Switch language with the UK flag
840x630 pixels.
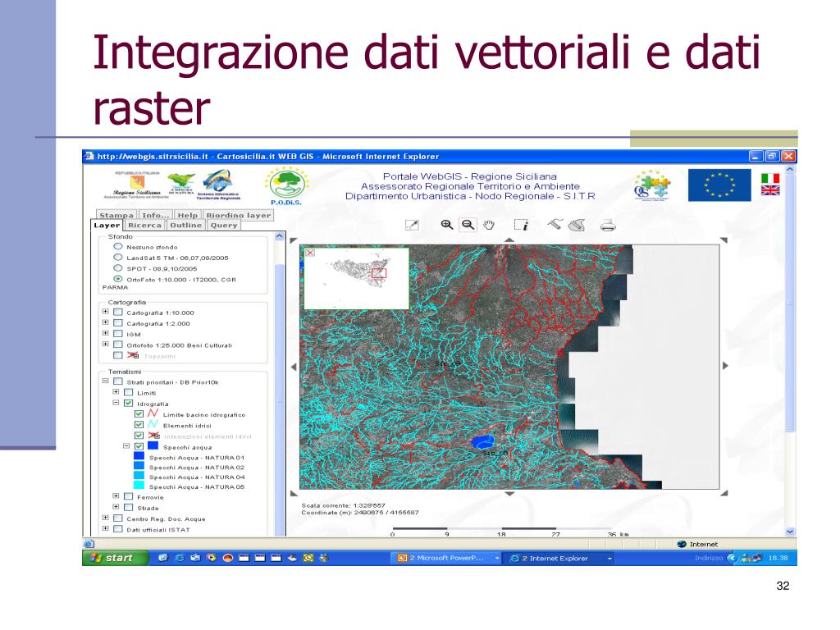(x=770, y=190)
